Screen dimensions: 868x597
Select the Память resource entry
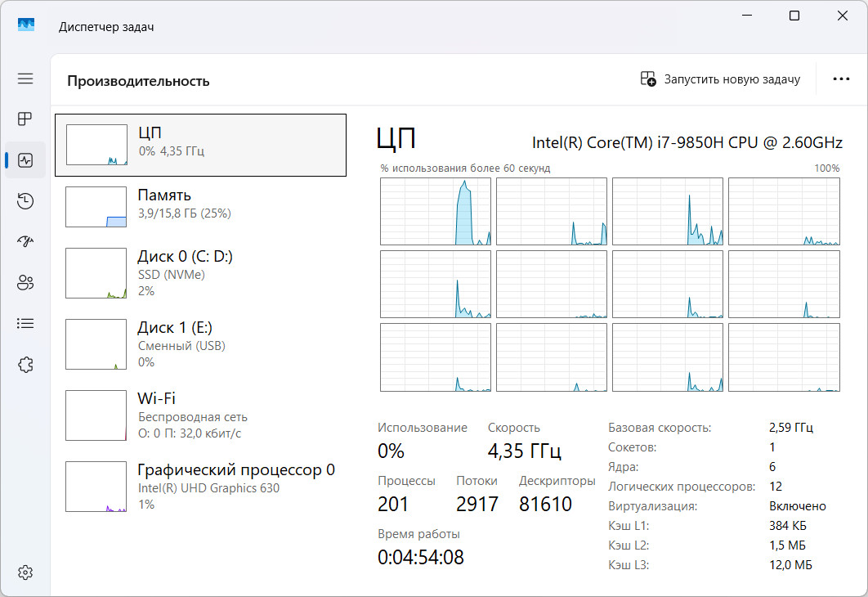tap(200, 207)
